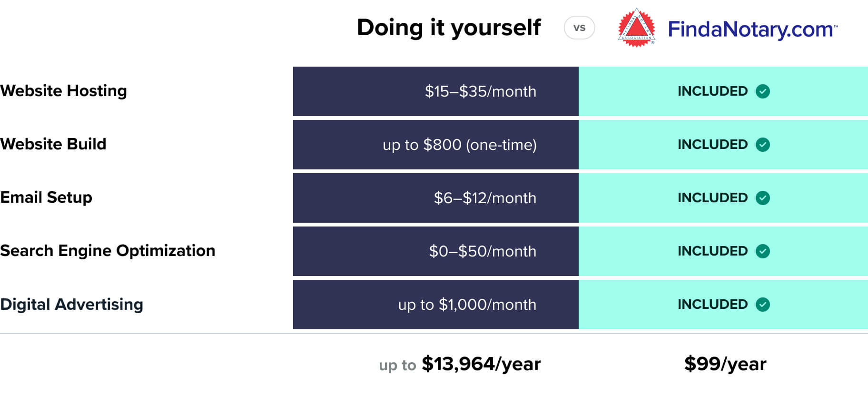Click the Website Build row label
Image resolution: width=868 pixels, height=394 pixels.
(x=53, y=144)
